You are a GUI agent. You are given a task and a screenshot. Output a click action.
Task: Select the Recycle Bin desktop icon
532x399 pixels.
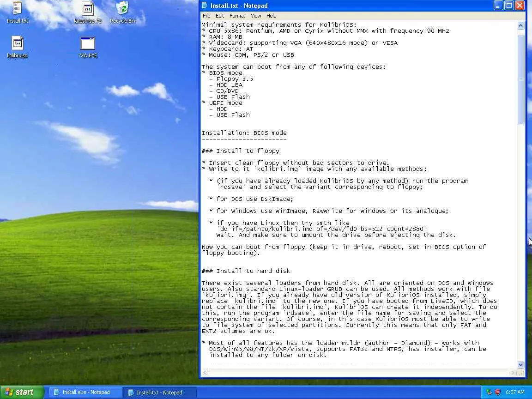122,12
